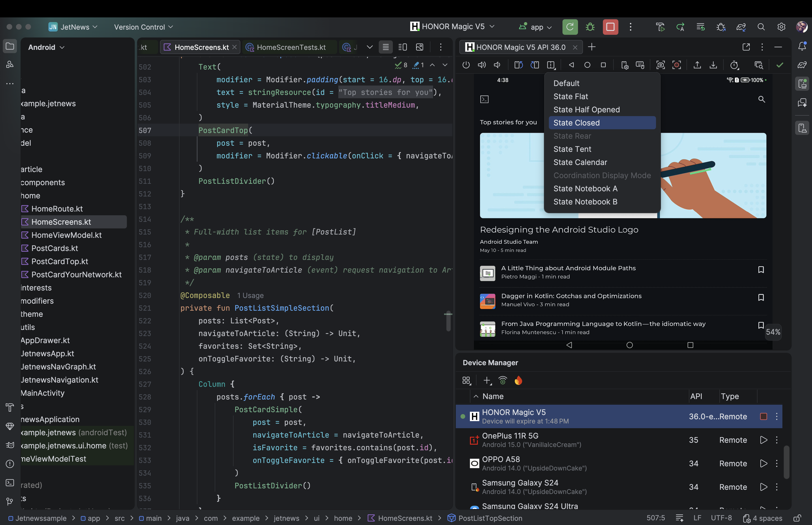Take an emulator screenshot with camera icon
The image size is (812, 525).
(x=661, y=65)
